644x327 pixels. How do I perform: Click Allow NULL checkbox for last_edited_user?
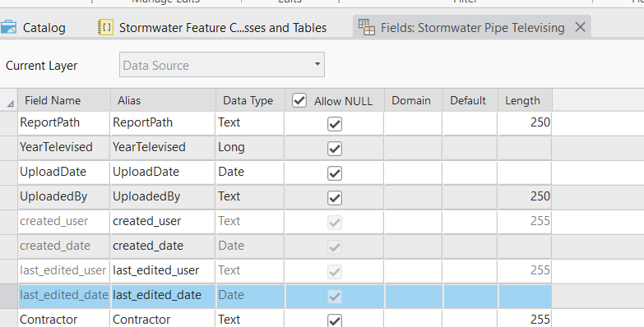(335, 271)
